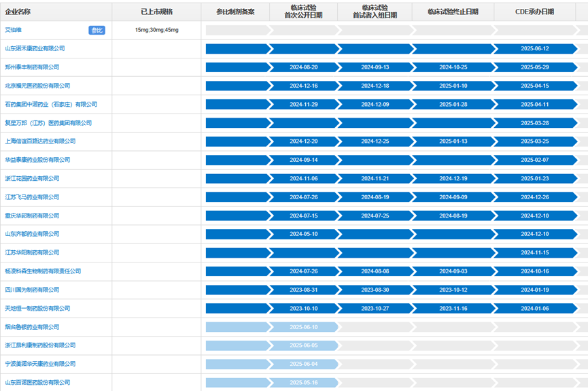588x391 pixels.
Task: Open 宁波美诺华天康药业有限公司 link
Action: click(x=40, y=364)
